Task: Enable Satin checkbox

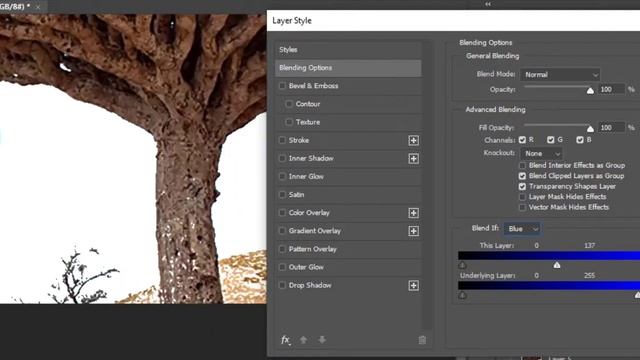Action: point(282,194)
